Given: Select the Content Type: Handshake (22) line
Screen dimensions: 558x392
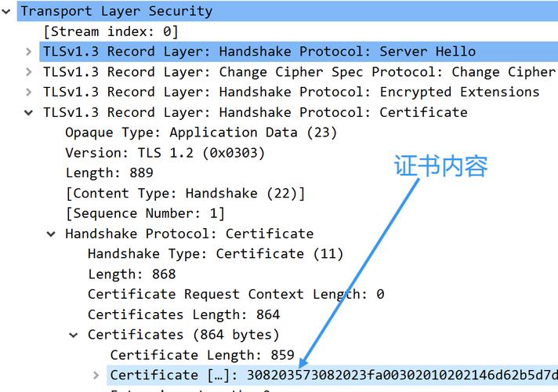Looking at the screenshot, I should (186, 194).
